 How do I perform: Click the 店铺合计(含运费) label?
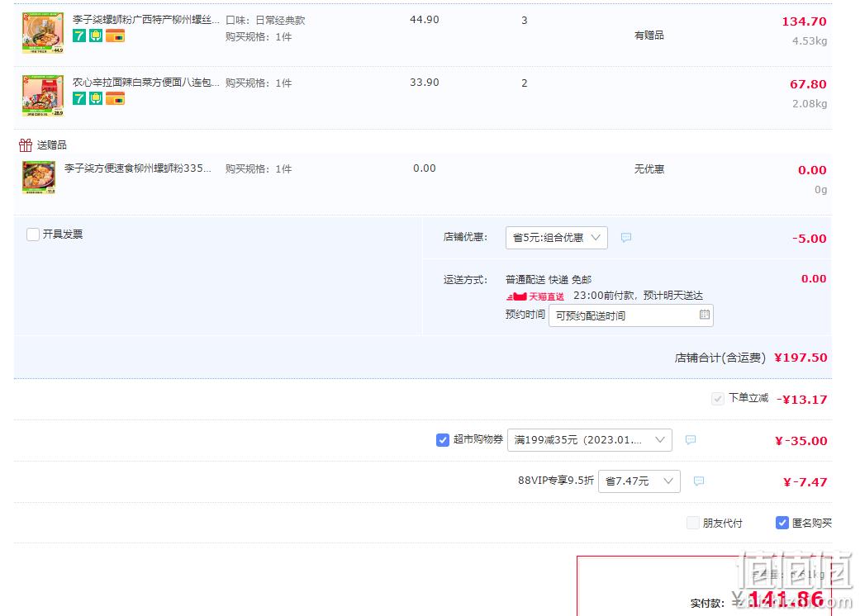pyautogui.click(x=720, y=358)
